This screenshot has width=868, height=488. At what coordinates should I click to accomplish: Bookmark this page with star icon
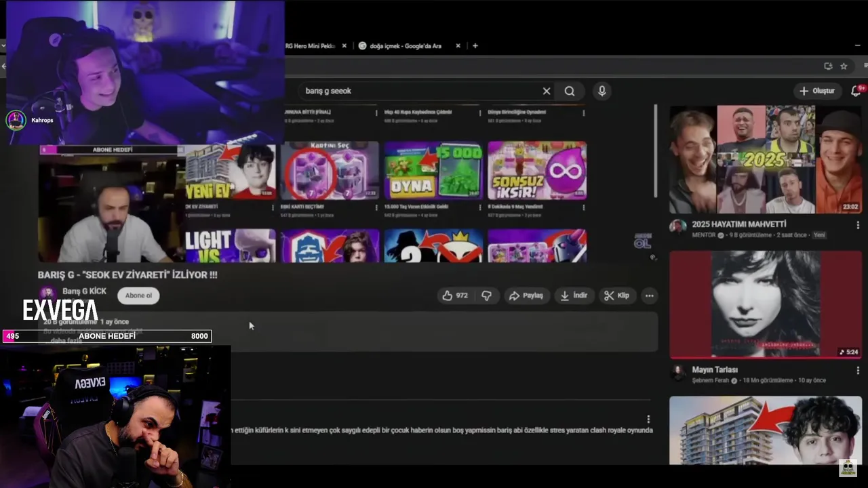pos(844,66)
